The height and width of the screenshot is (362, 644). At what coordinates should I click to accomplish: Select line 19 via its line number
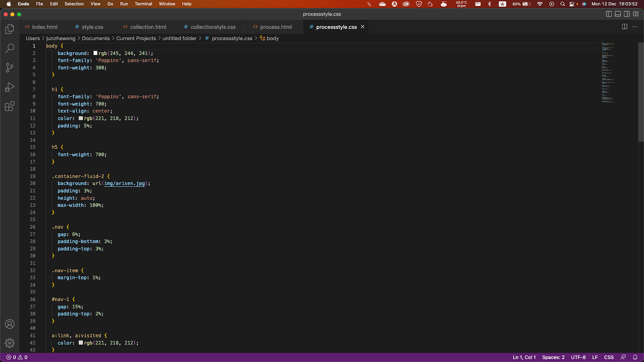tap(33, 176)
